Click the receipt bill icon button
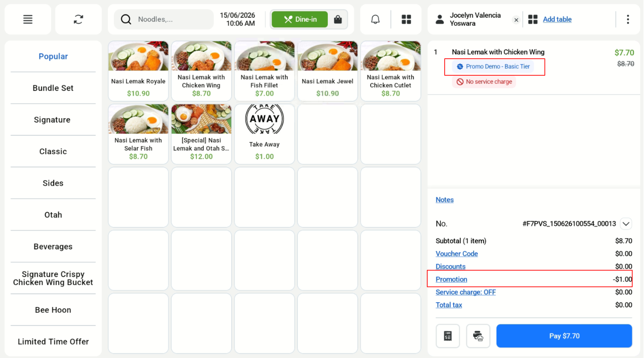Viewport: 644px width, 358px height. (x=448, y=336)
